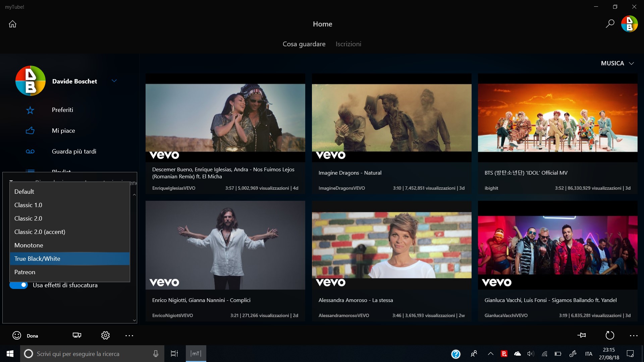
Task: Click the Cortana microphone icon
Action: 156,354
